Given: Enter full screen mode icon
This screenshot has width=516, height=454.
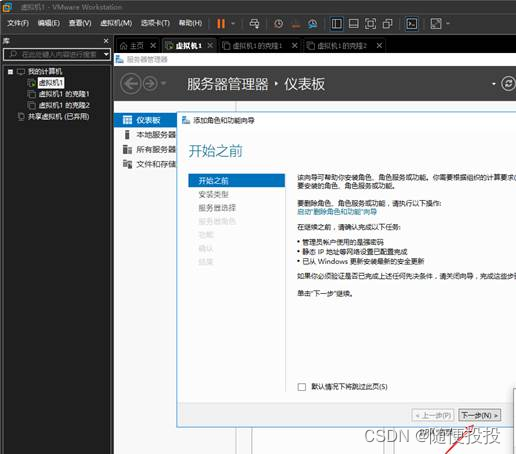Looking at the screenshot, I should 370,24.
